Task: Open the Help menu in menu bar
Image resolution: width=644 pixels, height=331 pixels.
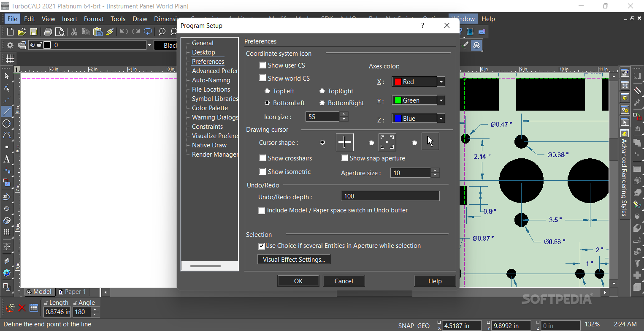Action: pos(488,19)
